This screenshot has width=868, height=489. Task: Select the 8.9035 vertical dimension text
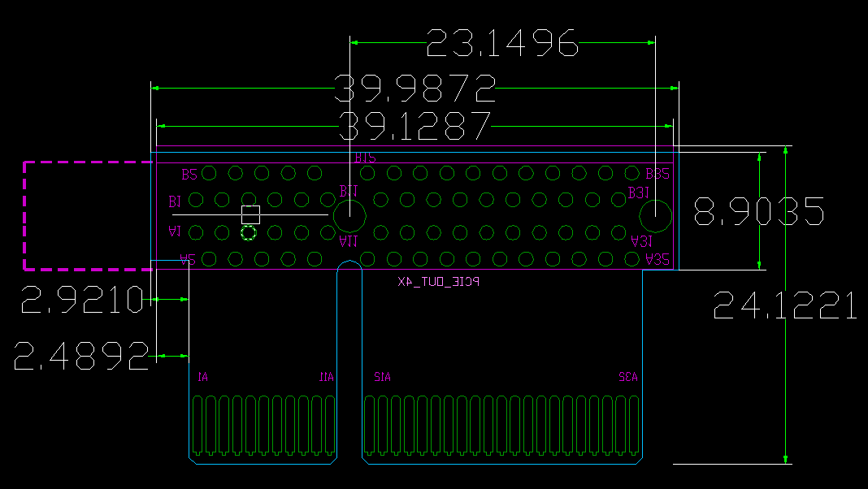(758, 212)
